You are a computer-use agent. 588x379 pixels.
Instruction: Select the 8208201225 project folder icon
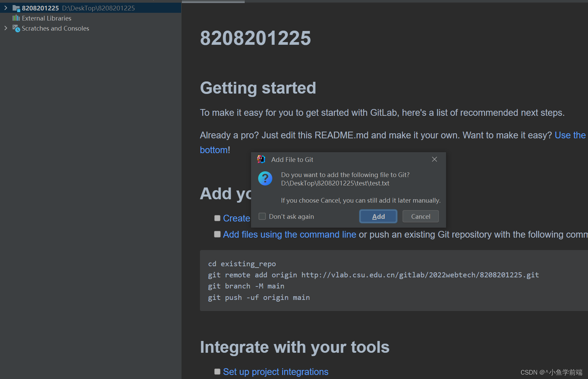point(16,8)
